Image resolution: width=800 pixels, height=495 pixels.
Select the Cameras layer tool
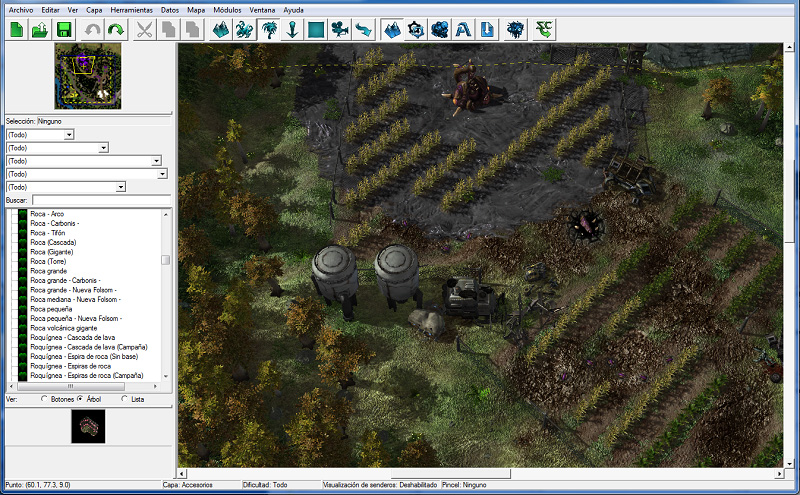340,30
